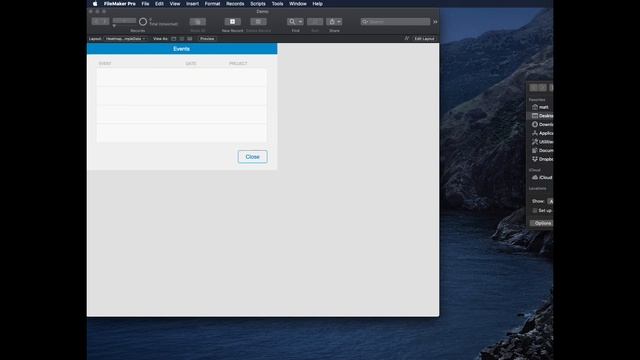Open the Edit menu
The width and height of the screenshot is (640, 360).
[159, 4]
